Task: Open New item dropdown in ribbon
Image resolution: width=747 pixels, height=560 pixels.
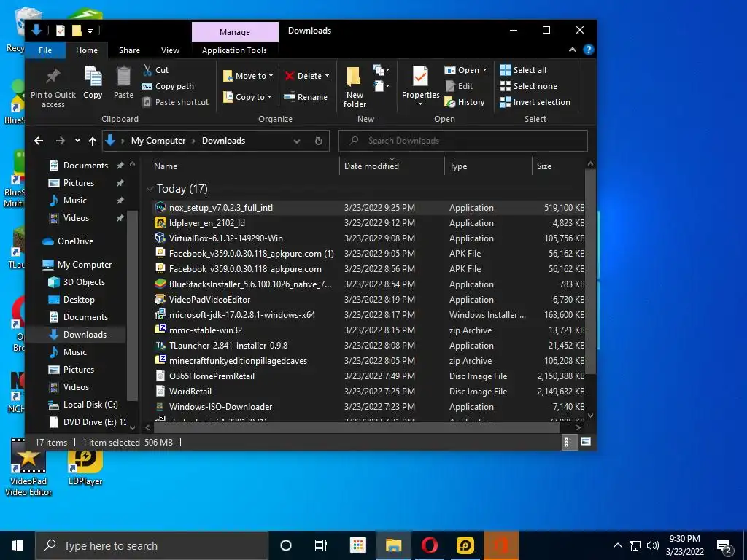Action: (381, 71)
